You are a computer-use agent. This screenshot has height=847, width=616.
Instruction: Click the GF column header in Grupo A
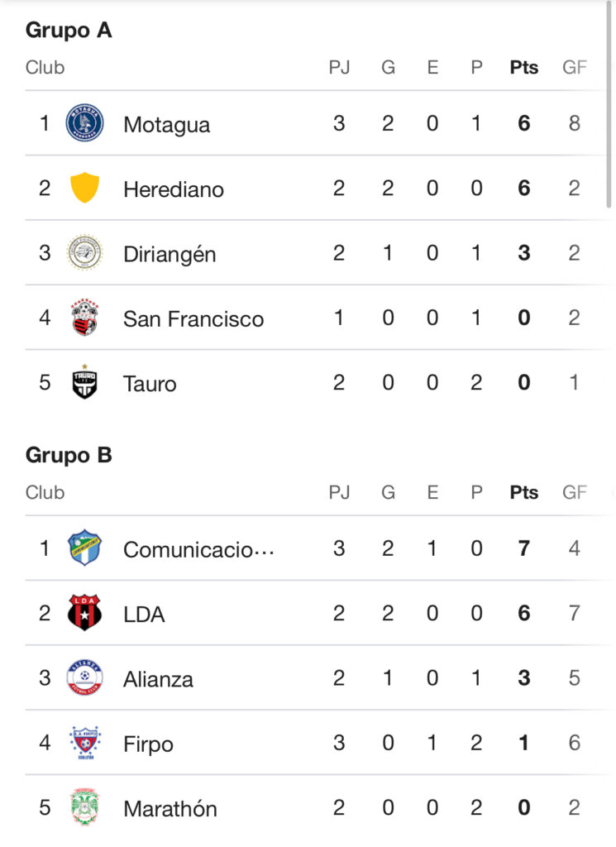click(574, 68)
